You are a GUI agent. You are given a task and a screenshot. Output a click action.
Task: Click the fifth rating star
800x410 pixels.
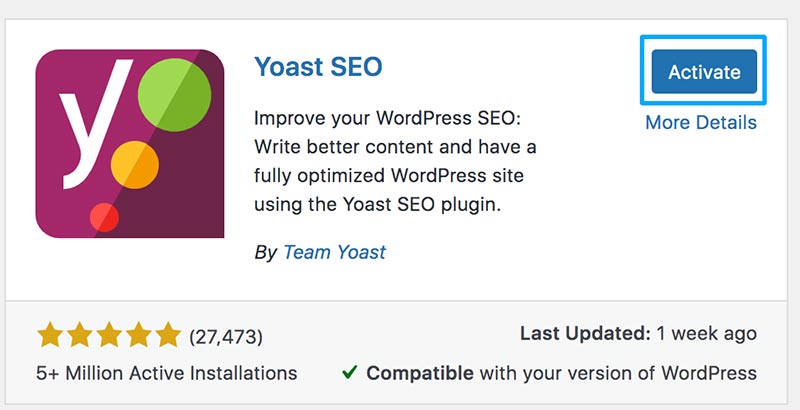(167, 334)
